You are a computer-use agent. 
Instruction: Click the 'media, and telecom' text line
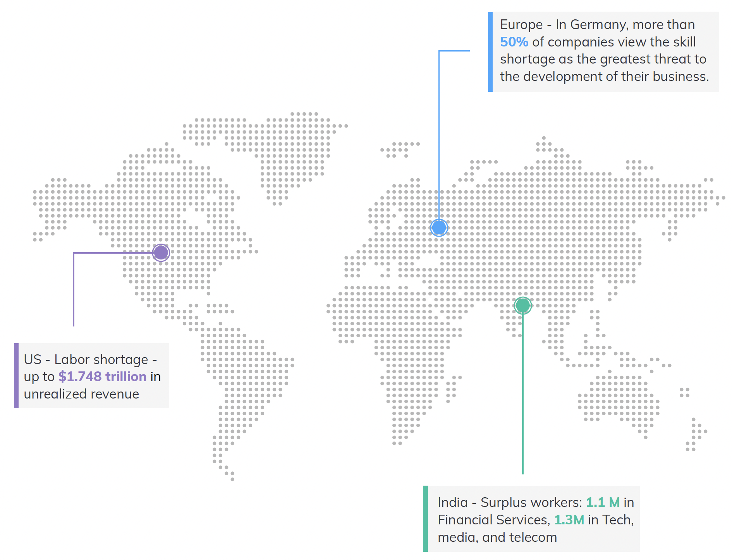(x=497, y=538)
